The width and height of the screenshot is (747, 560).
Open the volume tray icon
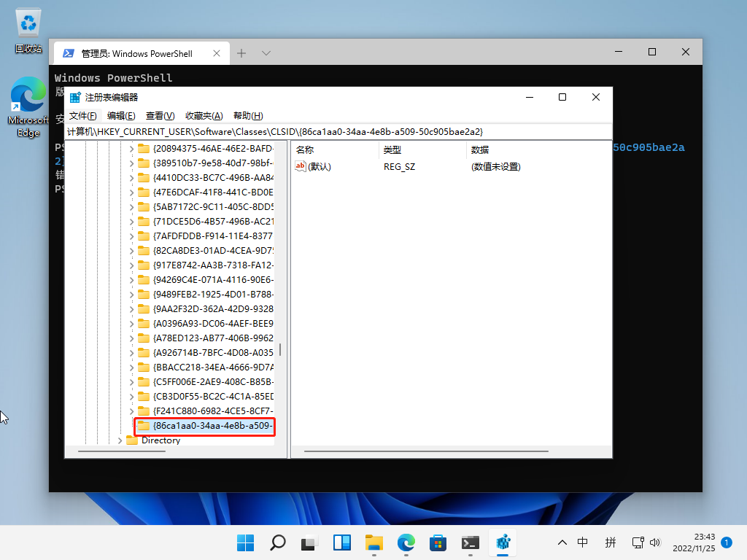pyautogui.click(x=655, y=542)
